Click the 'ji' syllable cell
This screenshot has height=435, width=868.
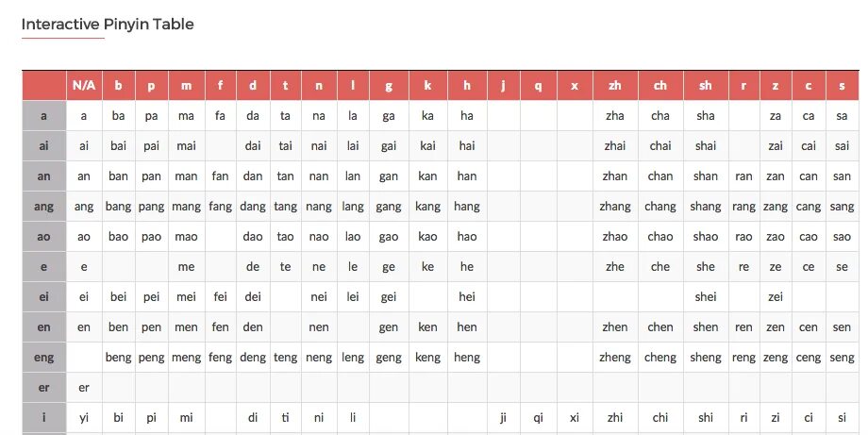(503, 418)
